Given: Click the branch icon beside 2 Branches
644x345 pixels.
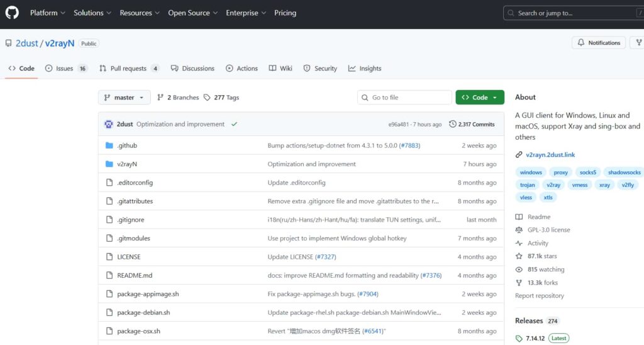Looking at the screenshot, I should tap(160, 98).
